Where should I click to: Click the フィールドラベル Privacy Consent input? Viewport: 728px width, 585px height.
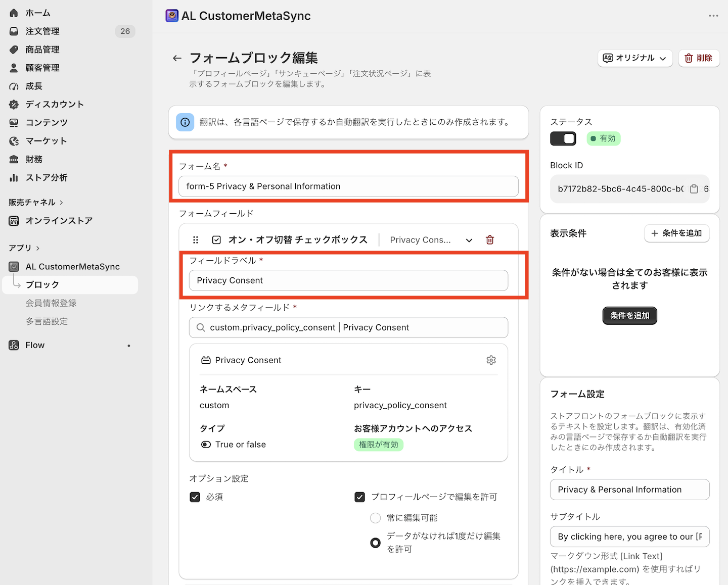click(348, 280)
